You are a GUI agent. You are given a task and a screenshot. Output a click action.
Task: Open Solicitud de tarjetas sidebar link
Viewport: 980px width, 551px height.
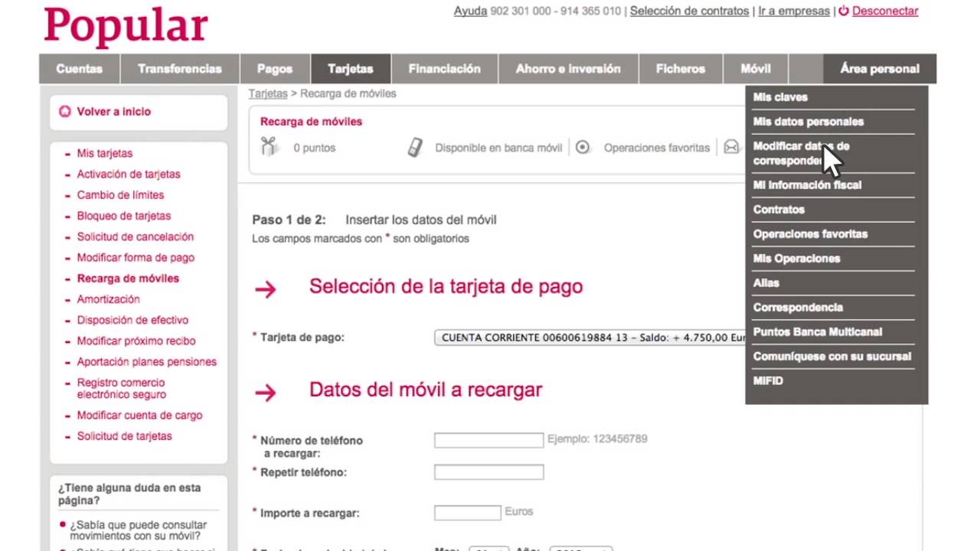click(125, 436)
